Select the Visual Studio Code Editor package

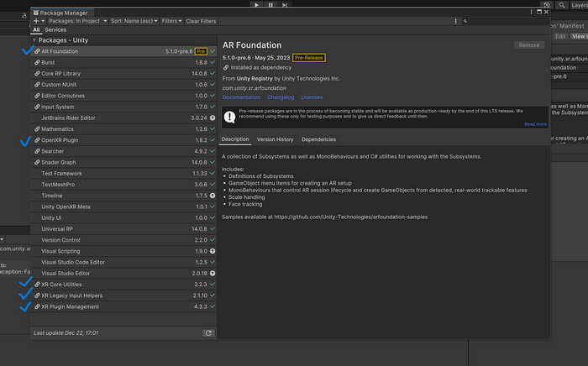(x=123, y=262)
